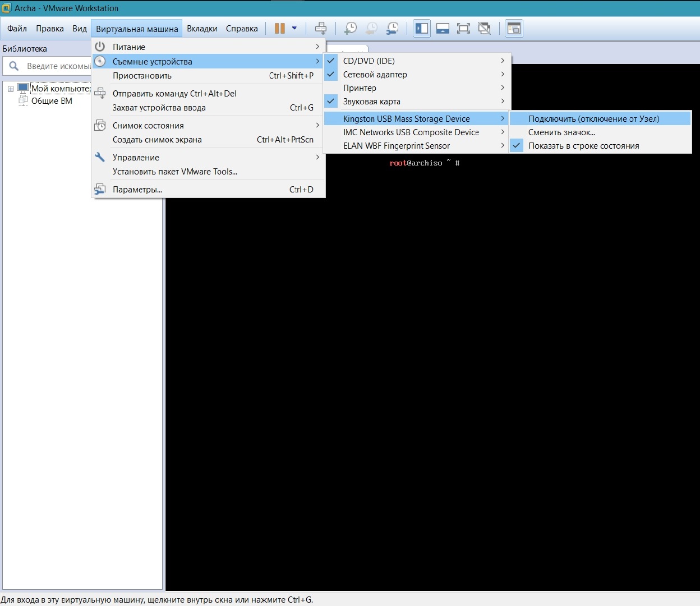Toggle the CD/DVD (IDE) checkmark

331,61
